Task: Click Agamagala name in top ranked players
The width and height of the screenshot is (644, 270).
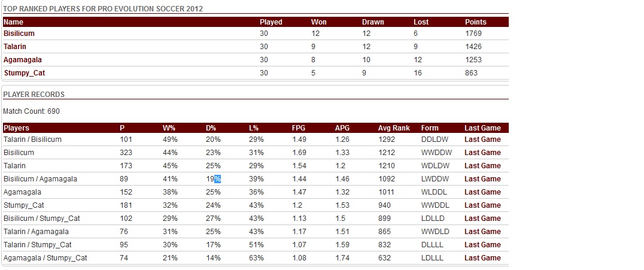Action: pos(23,60)
